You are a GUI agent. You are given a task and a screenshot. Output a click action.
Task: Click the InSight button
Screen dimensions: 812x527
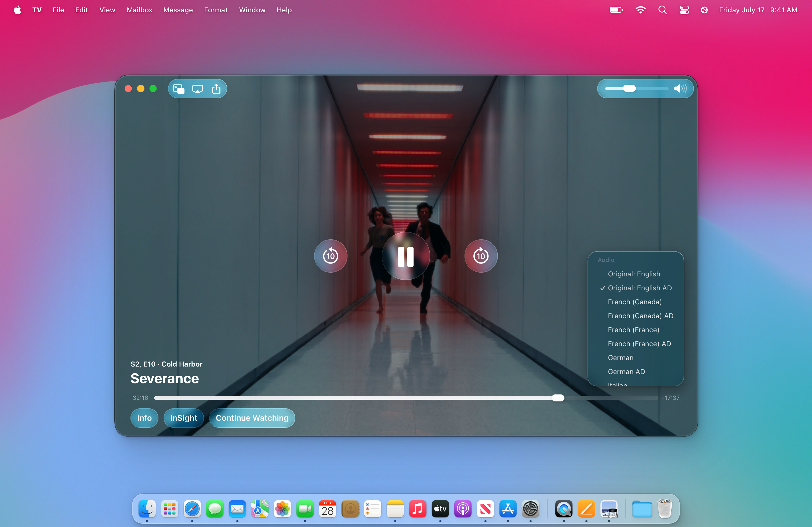click(x=183, y=418)
